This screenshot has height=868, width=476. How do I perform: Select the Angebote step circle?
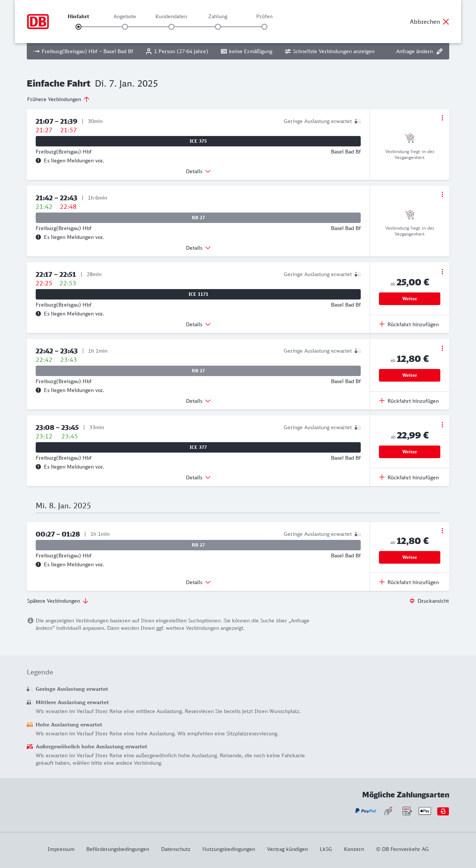pyautogui.click(x=125, y=27)
